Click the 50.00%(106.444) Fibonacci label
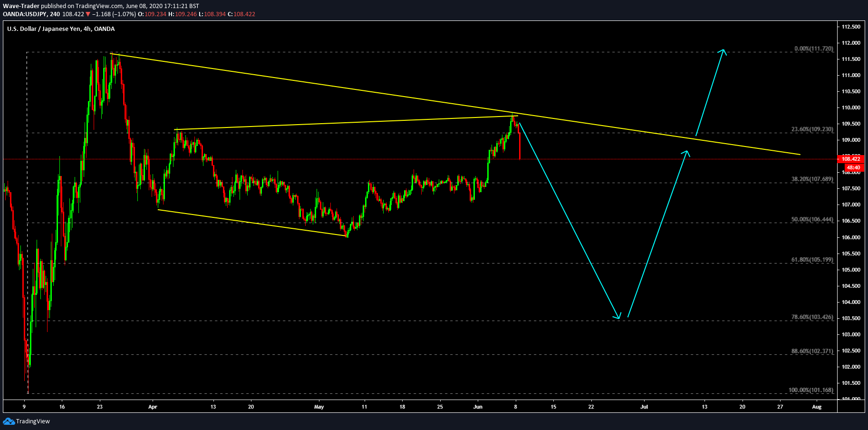868x430 pixels. [x=812, y=220]
